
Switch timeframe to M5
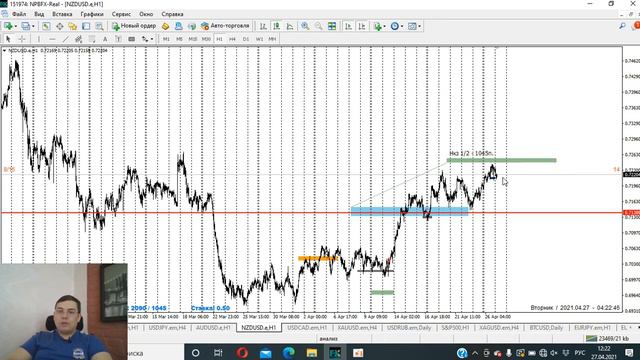[x=179, y=39]
